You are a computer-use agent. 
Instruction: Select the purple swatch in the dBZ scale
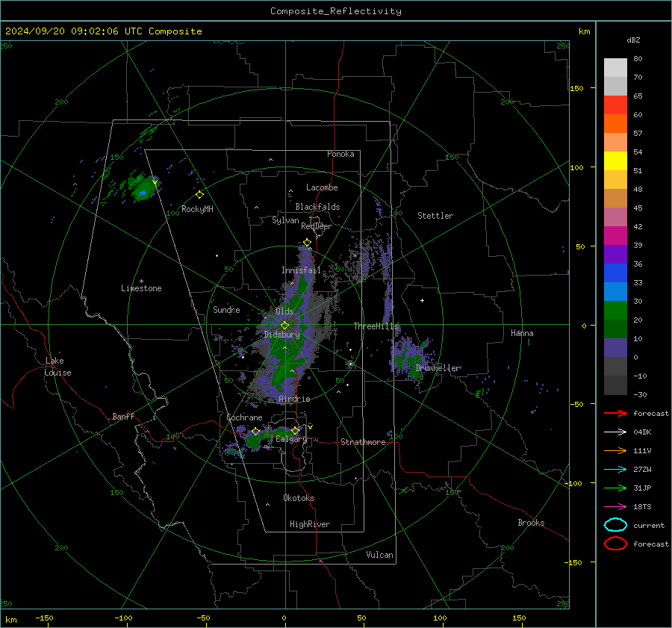click(x=615, y=254)
